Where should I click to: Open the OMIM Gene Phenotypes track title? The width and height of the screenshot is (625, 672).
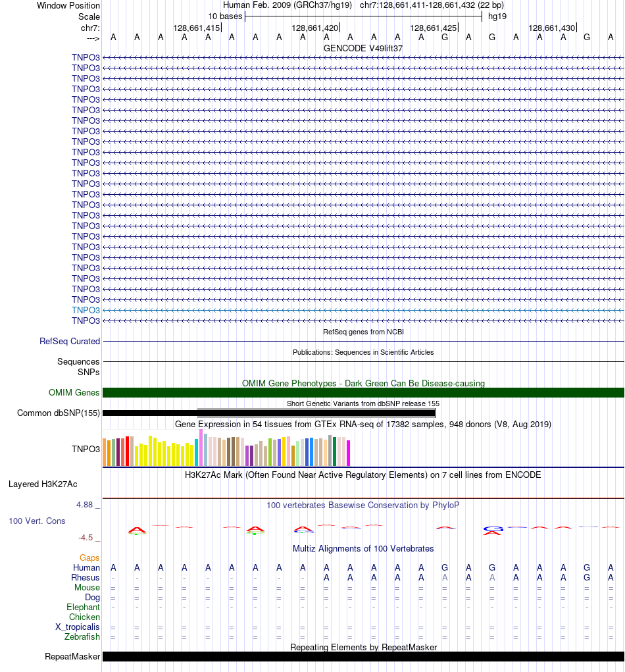363,383
